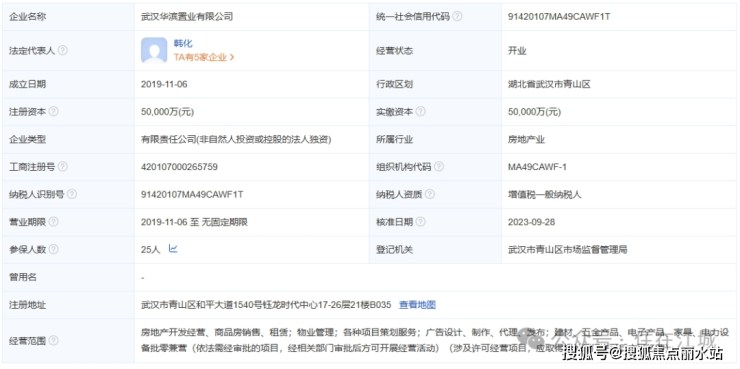Click help icon next to 法定代表人
Screen dimensions: 740x369
point(63,50)
